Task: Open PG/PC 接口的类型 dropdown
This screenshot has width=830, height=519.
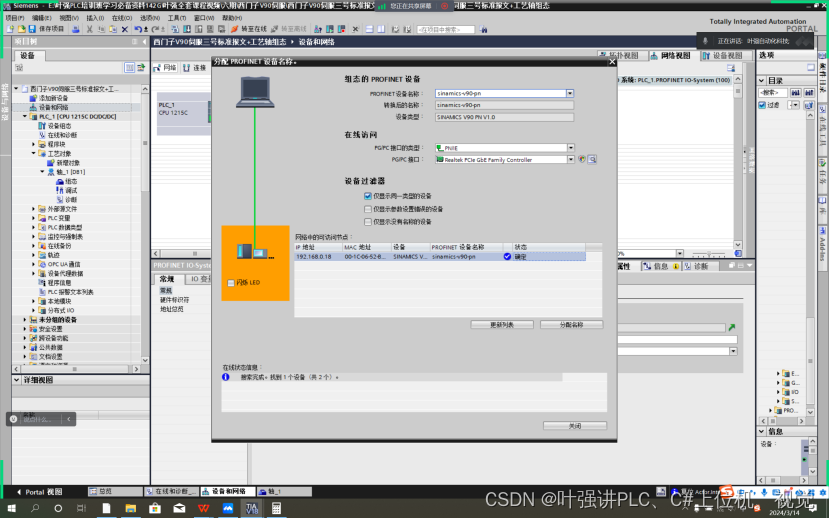Action: click(x=571, y=148)
